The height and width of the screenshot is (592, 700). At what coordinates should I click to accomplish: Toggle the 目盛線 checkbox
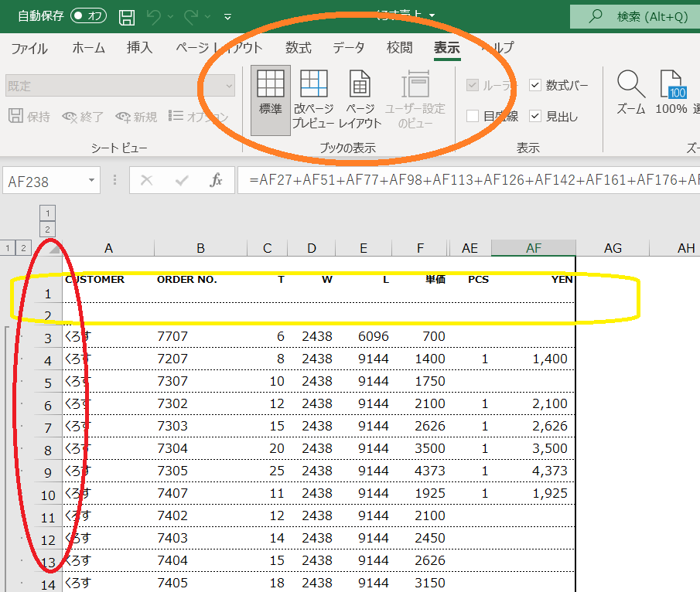coord(473,117)
